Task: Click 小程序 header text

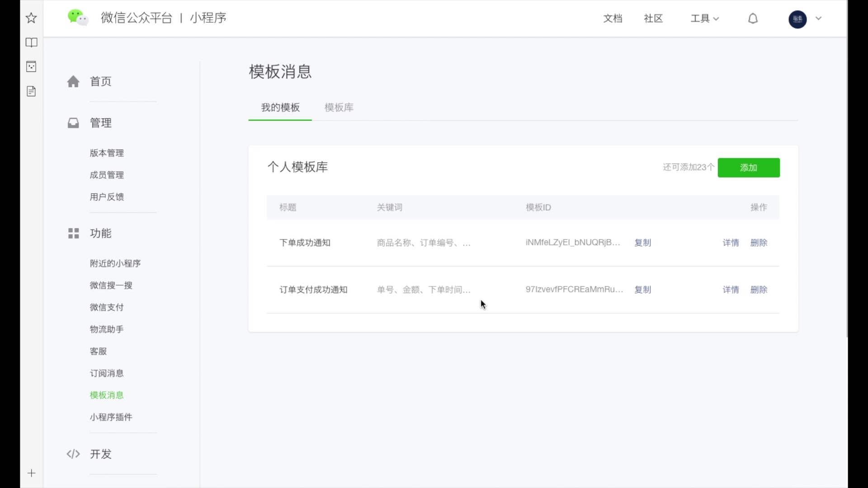Action: pos(208,18)
